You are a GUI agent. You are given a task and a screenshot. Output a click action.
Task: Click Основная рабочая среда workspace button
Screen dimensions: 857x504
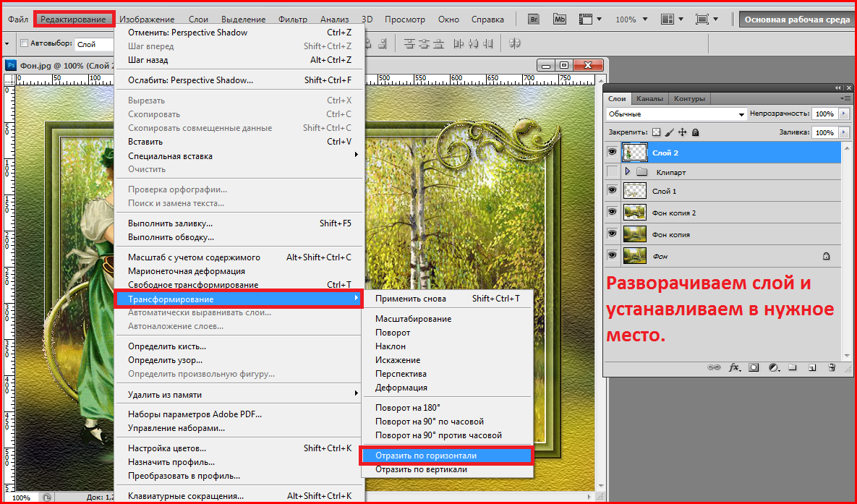[796, 19]
